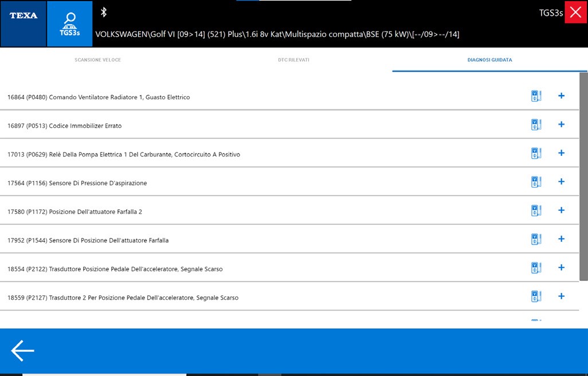Open guided diagnosis icon for P0480 row

click(x=536, y=96)
